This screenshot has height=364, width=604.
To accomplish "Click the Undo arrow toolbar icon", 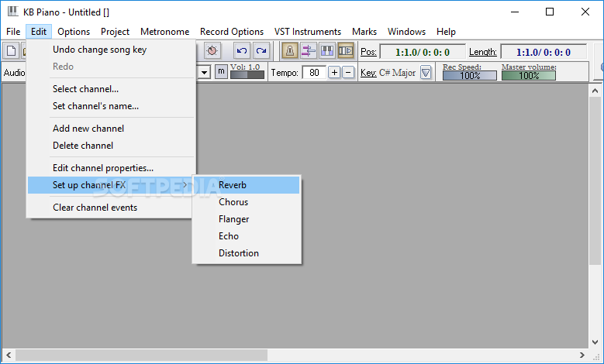I will click(x=242, y=51).
